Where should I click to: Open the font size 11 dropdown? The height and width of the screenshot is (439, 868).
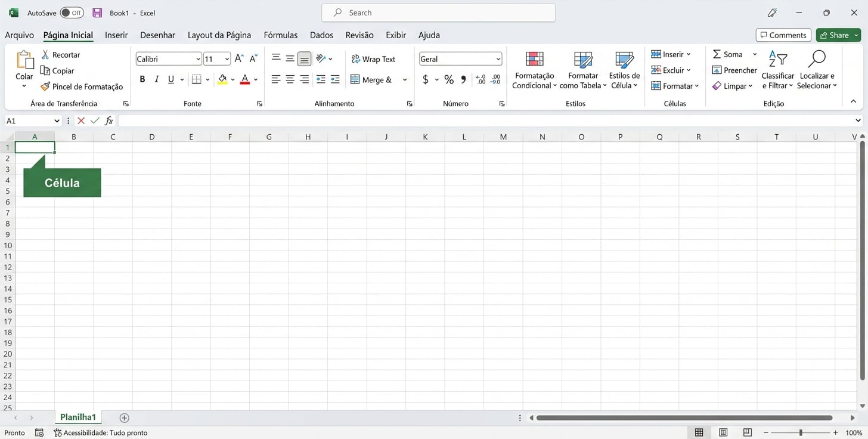point(227,59)
